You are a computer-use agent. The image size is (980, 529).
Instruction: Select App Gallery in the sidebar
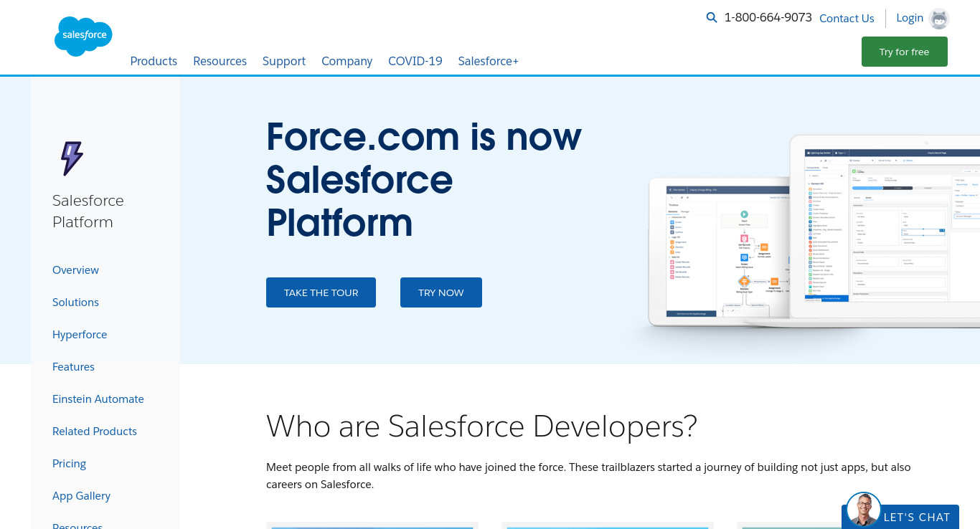point(81,496)
